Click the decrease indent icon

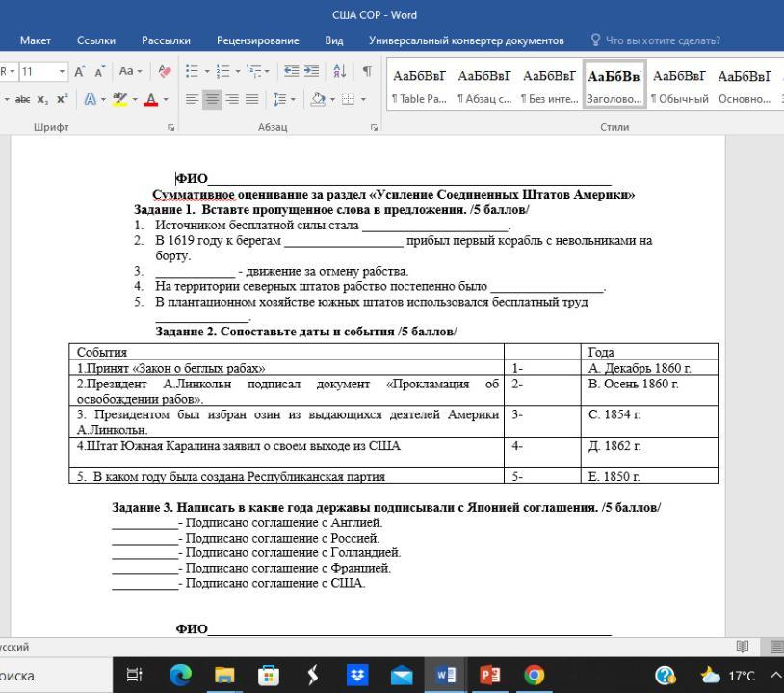click(289, 72)
